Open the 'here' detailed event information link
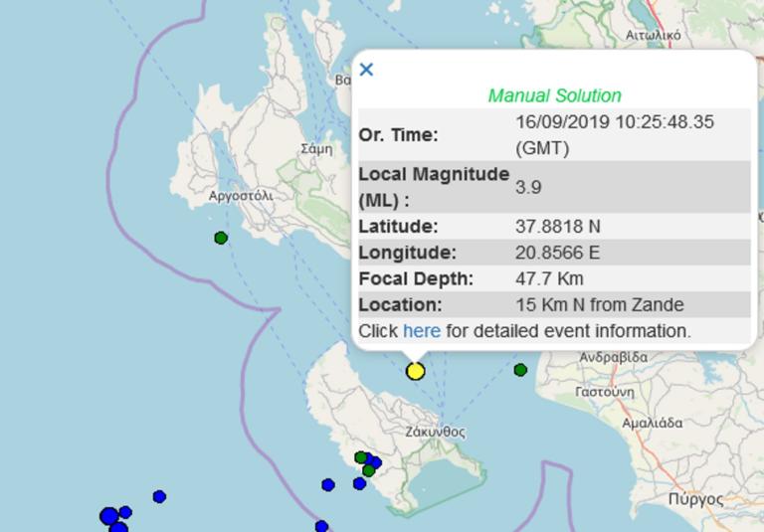This screenshot has height=532, width=764. click(x=421, y=331)
